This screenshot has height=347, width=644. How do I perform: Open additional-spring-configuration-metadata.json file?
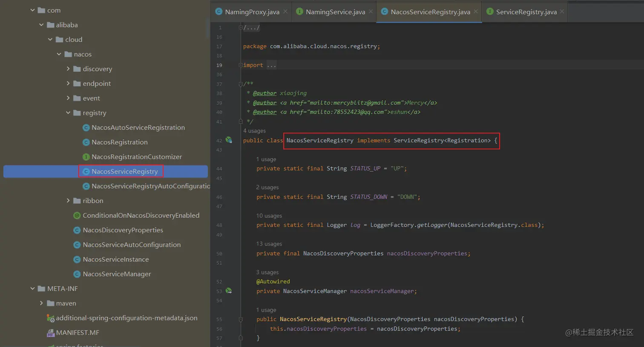point(126,318)
